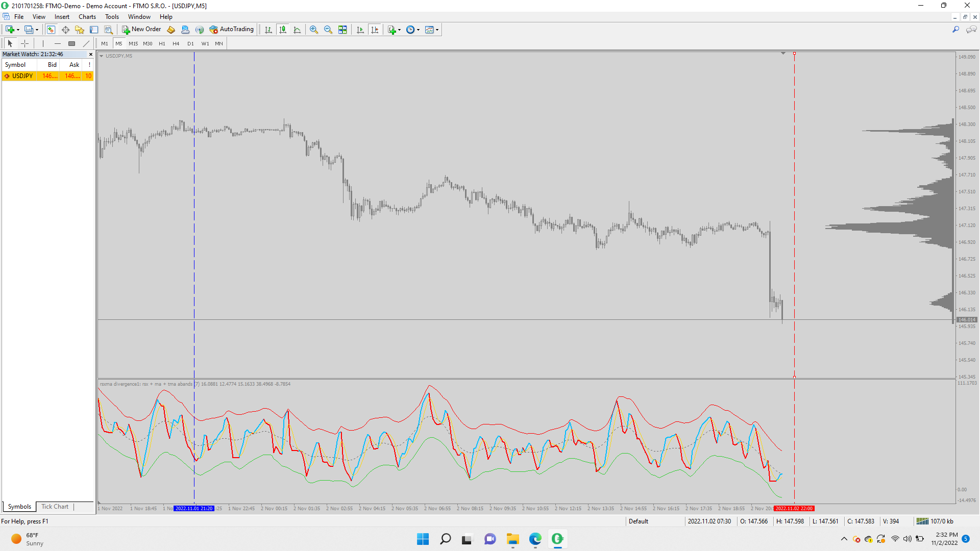Image resolution: width=980 pixels, height=551 pixels.
Task: Toggle the Market Watch window icon
Action: click(x=51, y=30)
